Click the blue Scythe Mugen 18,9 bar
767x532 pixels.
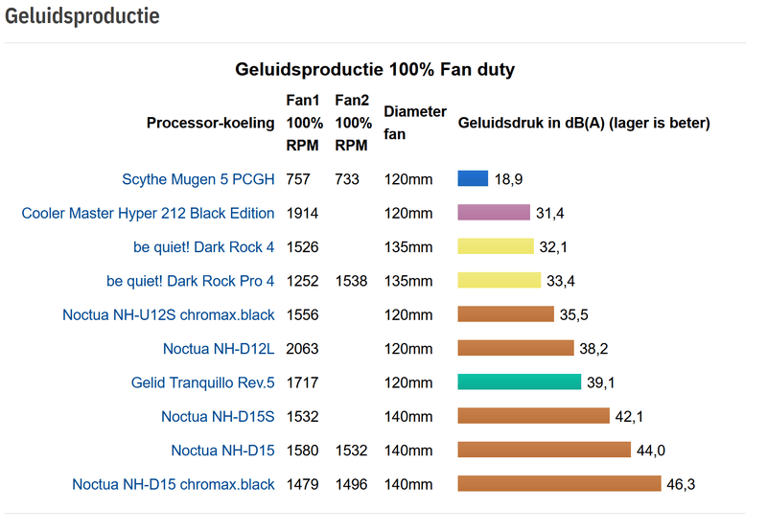tap(474, 178)
